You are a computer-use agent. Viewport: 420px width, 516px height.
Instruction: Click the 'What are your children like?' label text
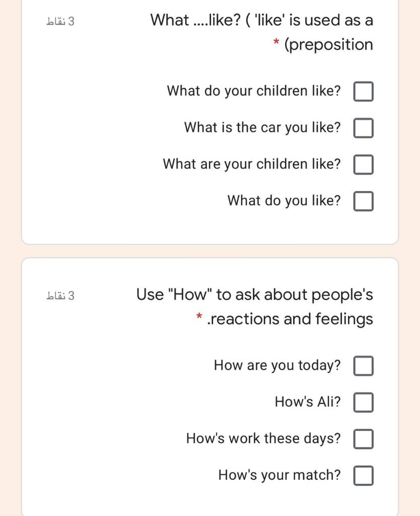pos(252,164)
